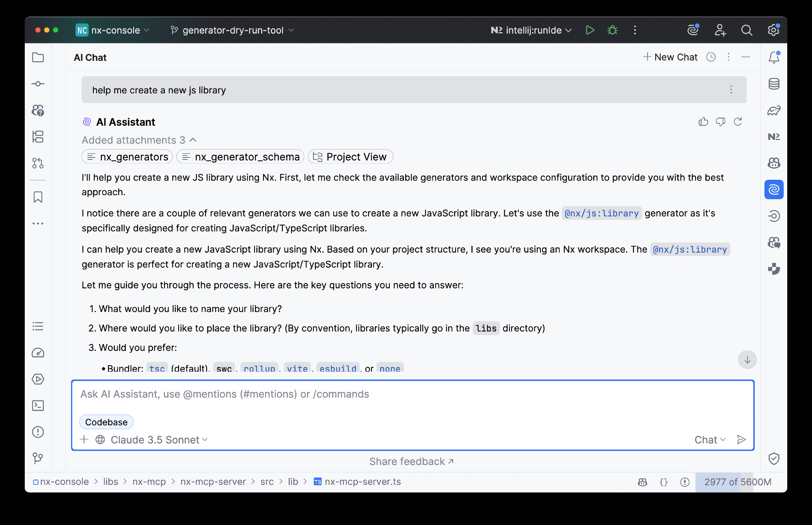The height and width of the screenshot is (525, 812).
Task: Jump to bottom of chat arrow button
Action: [x=747, y=360]
